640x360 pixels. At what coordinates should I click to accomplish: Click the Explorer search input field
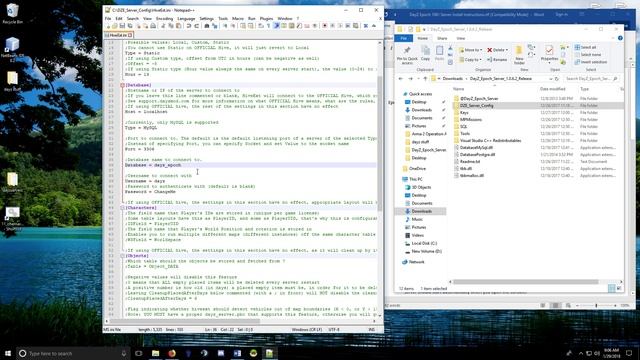(x=591, y=78)
